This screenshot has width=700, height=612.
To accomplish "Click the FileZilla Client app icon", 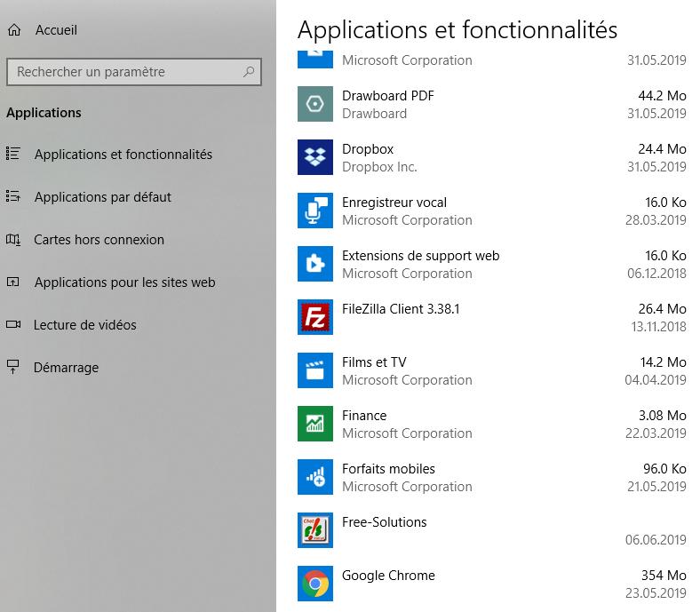I will pos(315,317).
